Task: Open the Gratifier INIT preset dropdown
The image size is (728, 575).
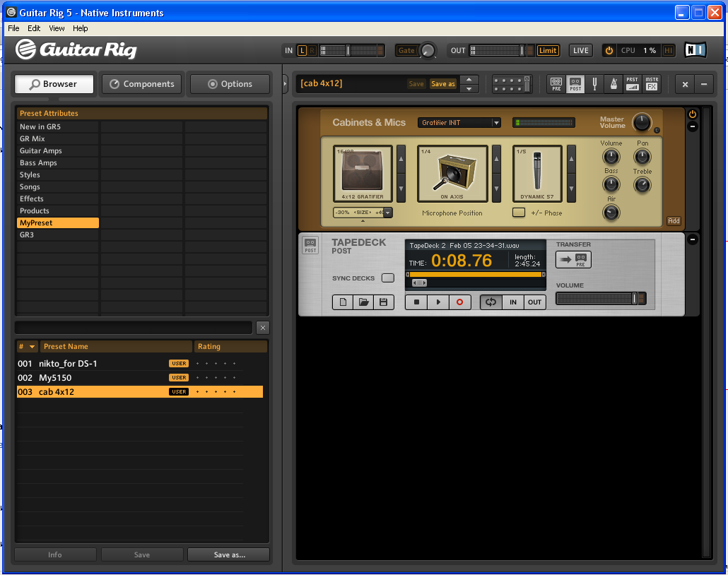Action: [459, 122]
